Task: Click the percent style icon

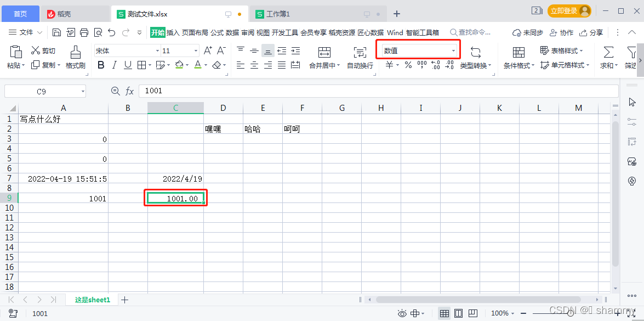Action: (408, 65)
